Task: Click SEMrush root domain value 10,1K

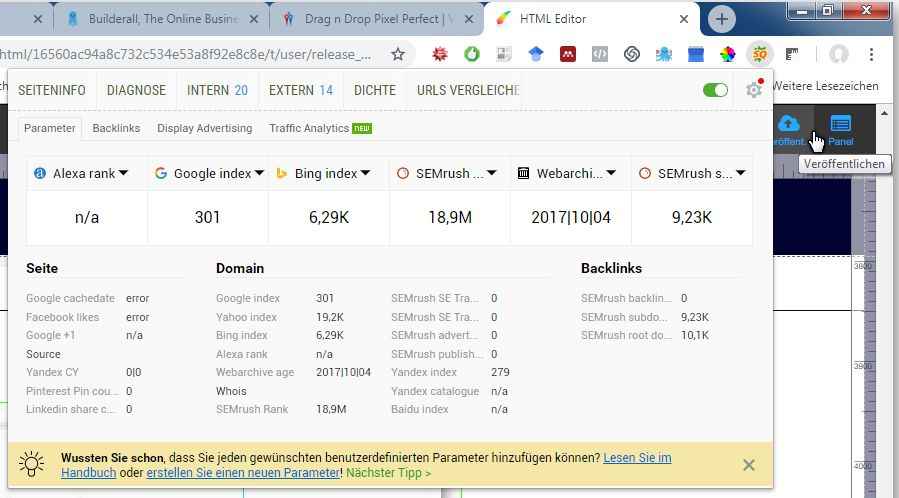Action: tap(695, 335)
